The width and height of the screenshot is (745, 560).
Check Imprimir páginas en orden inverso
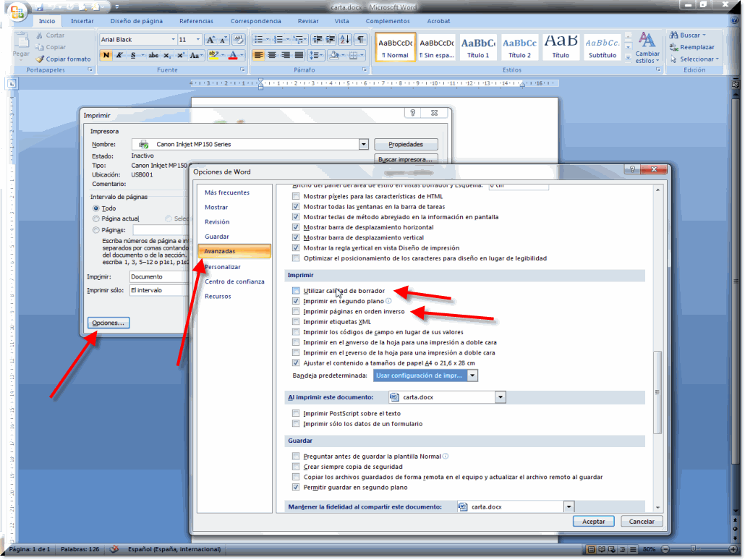pyautogui.click(x=295, y=312)
